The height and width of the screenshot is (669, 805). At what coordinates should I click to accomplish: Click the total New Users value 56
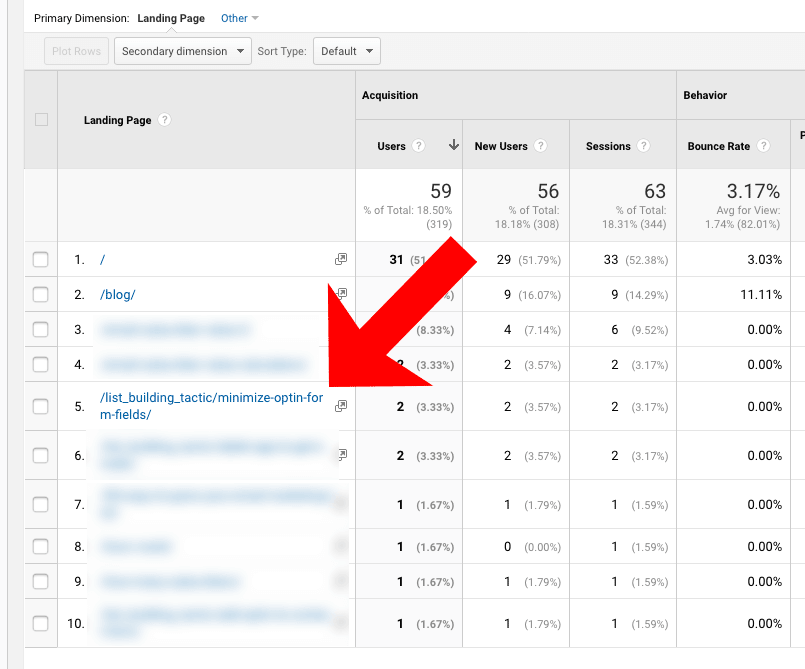[548, 191]
